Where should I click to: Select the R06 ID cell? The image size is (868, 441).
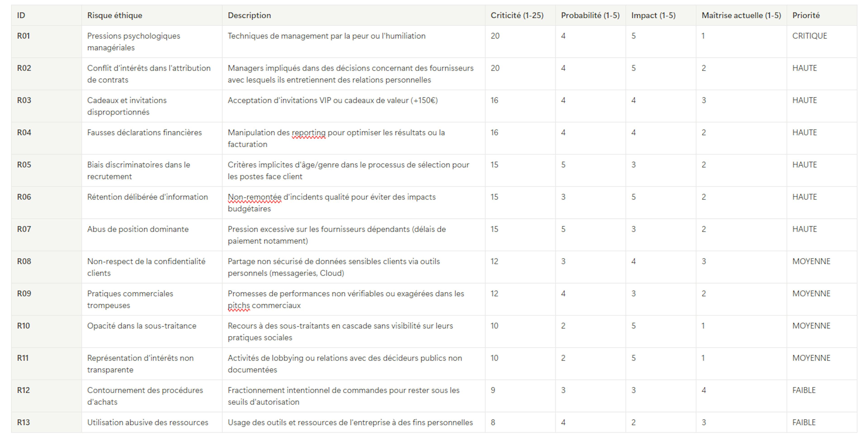[47, 203]
